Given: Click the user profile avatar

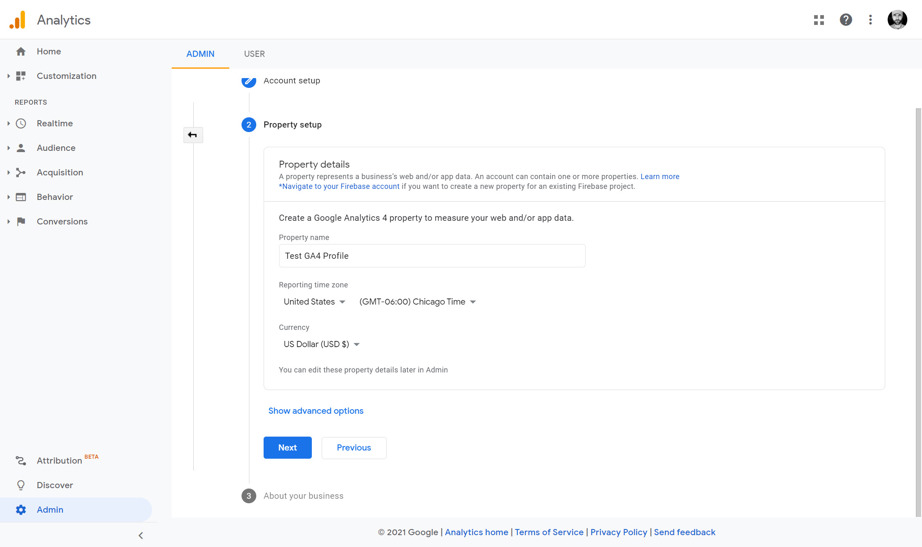Looking at the screenshot, I should pyautogui.click(x=897, y=20).
